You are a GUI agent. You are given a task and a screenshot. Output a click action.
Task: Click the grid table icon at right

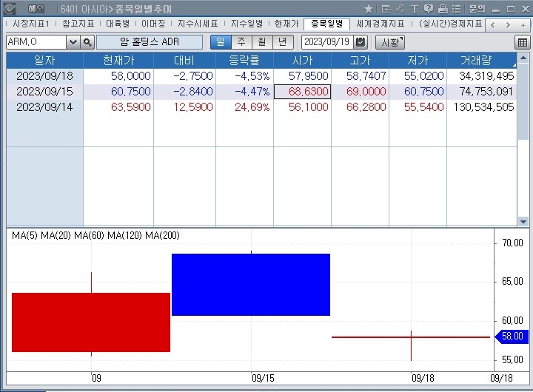pos(522,42)
